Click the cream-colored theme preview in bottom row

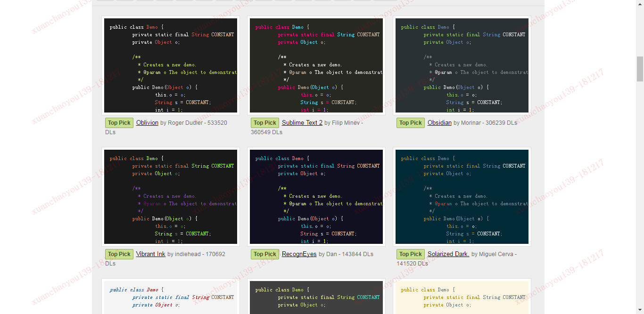(x=462, y=298)
